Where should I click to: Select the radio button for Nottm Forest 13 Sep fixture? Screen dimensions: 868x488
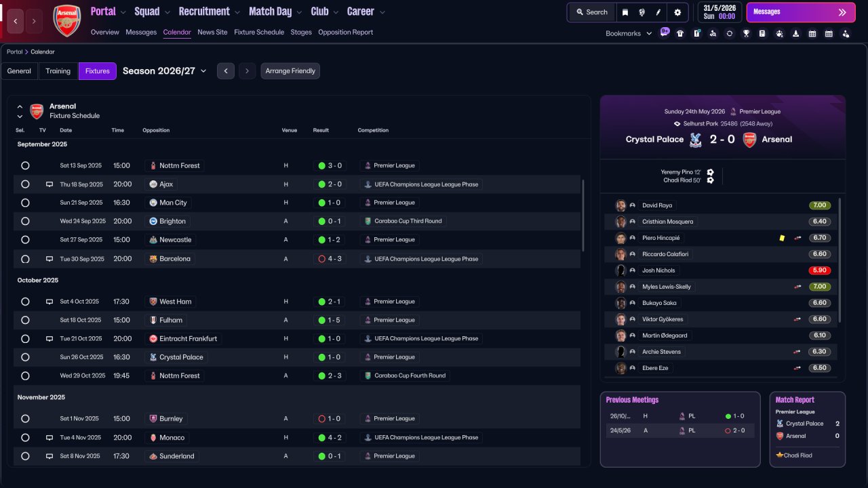coord(25,165)
